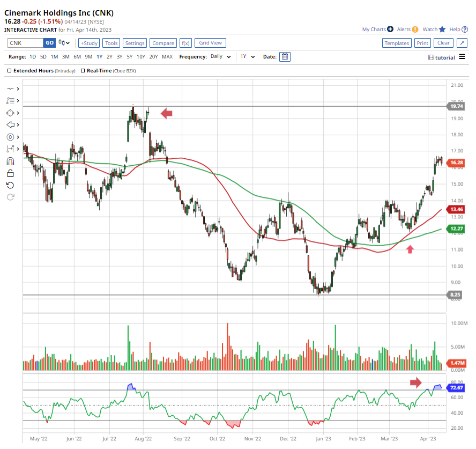476x449 pixels.
Task: Select the 10Y range option
Action: click(x=141, y=57)
